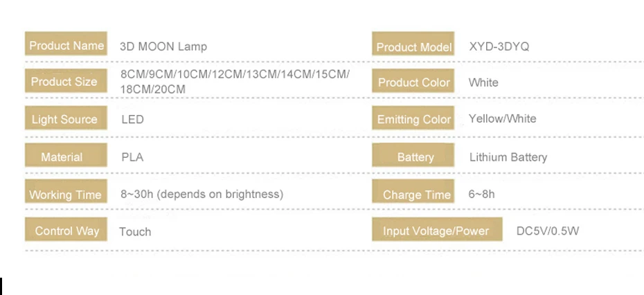Click the 3D MOON Lamp text
The image size is (644, 295).
pyautogui.click(x=163, y=46)
